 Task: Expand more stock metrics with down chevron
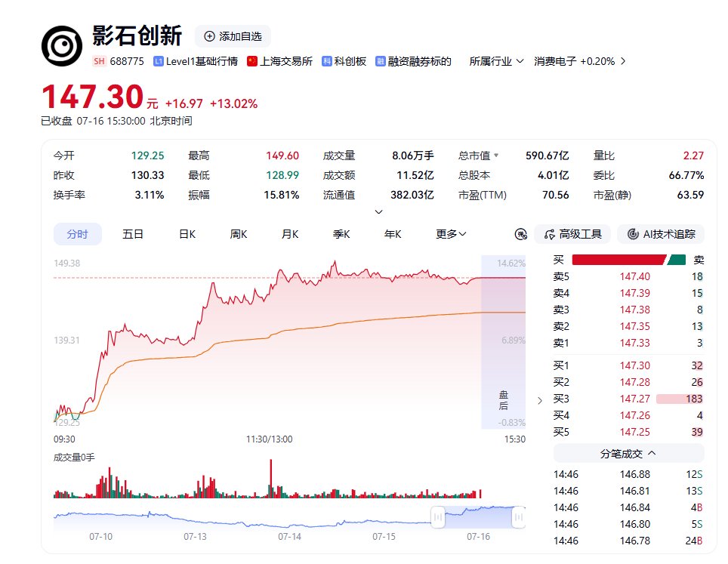379,211
